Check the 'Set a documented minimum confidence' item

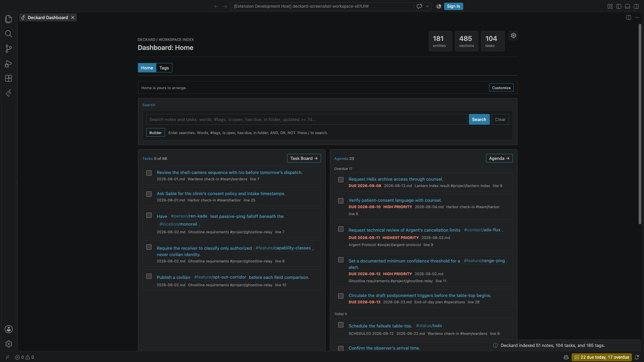pyautogui.click(x=341, y=260)
